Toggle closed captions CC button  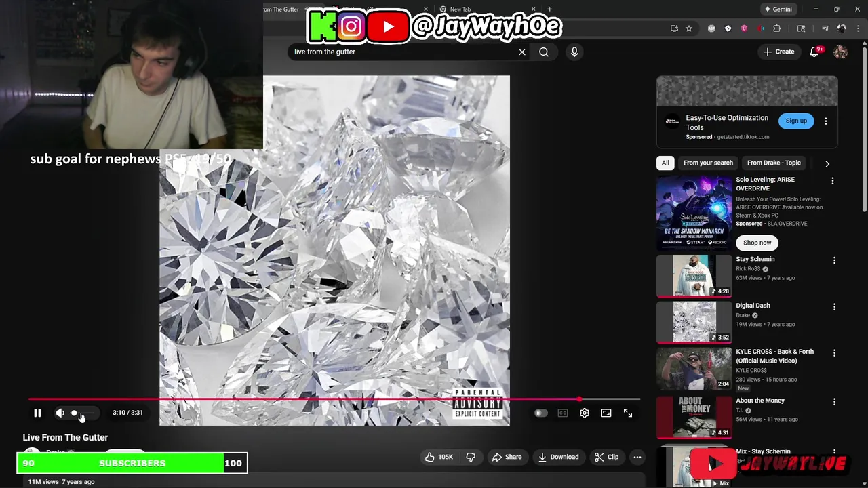coord(563,413)
